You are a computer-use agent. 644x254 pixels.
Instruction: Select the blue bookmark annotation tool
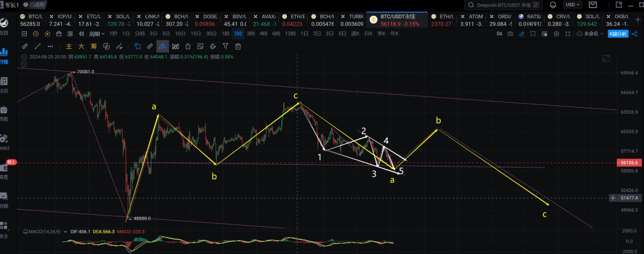coord(137,46)
